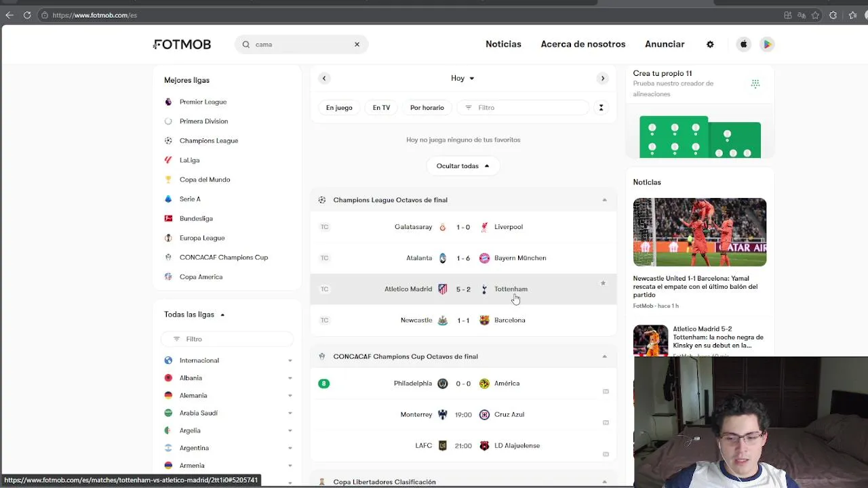Collapse CONCACAF Champions Cup section
Image resolution: width=868 pixels, height=488 pixels.
tap(604, 357)
